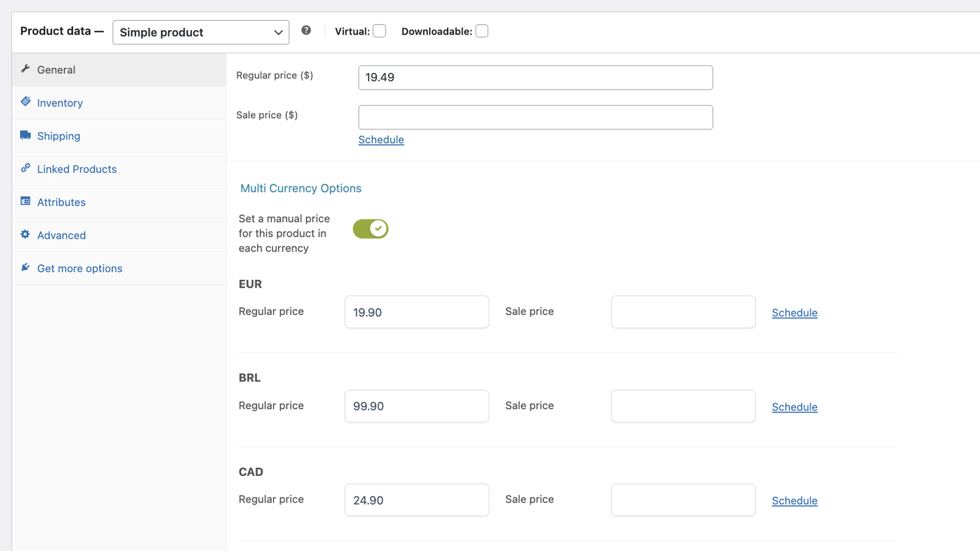Click the Shipping truck icon

[25, 135]
